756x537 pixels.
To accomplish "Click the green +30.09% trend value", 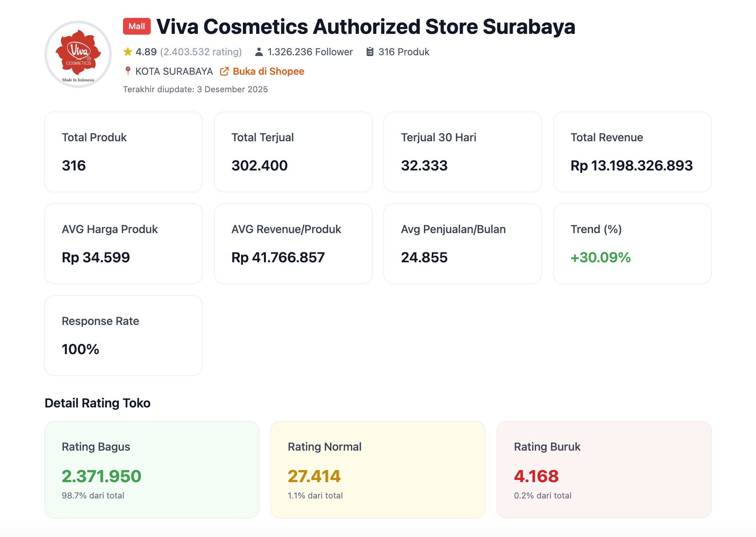I will click(x=600, y=258).
